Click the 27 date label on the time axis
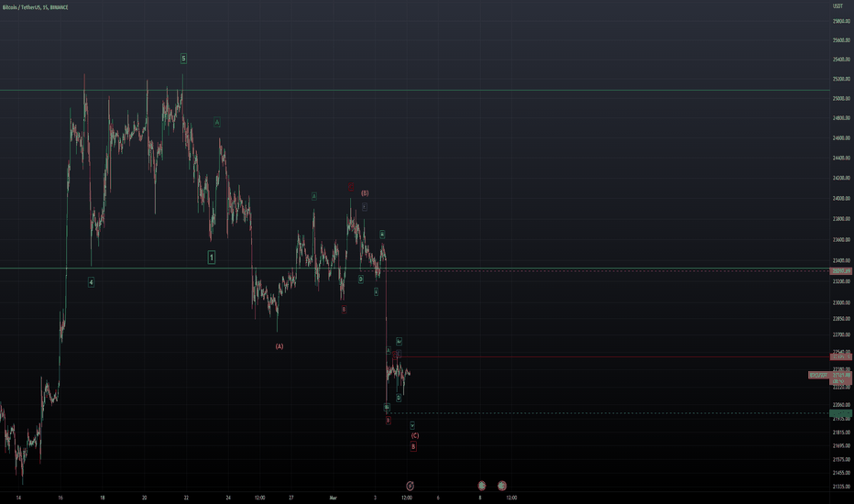Viewport: 854px width, 504px height. (291, 498)
